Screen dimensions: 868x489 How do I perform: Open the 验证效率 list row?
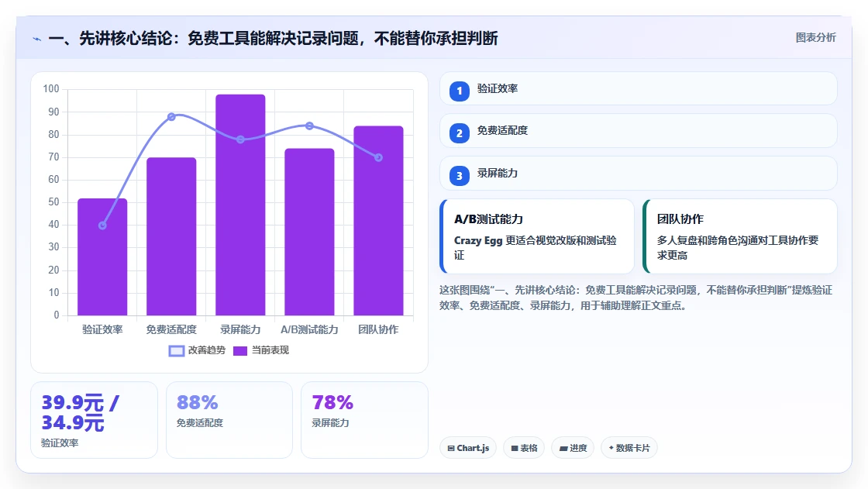pyautogui.click(x=639, y=88)
